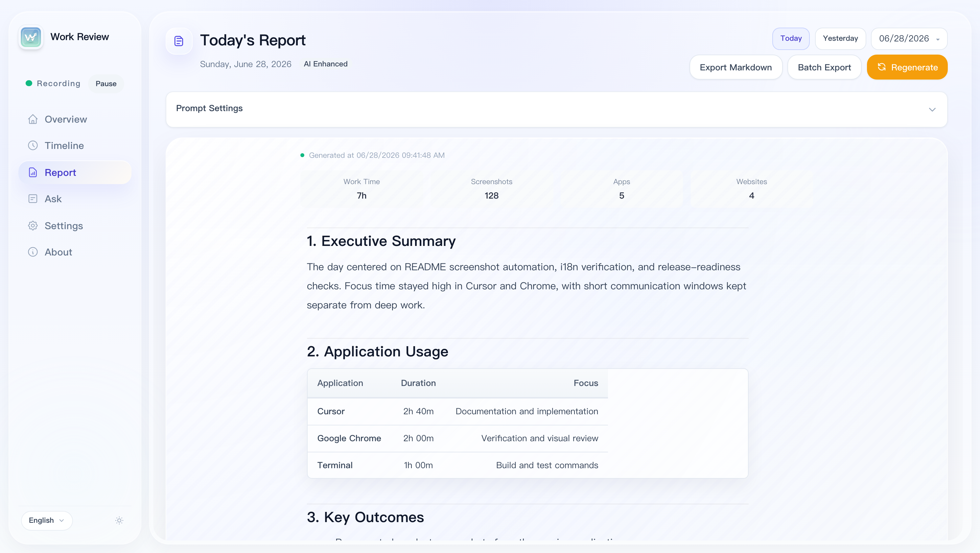Pause the recording
Viewport: 980px width, 553px height.
[x=106, y=84]
